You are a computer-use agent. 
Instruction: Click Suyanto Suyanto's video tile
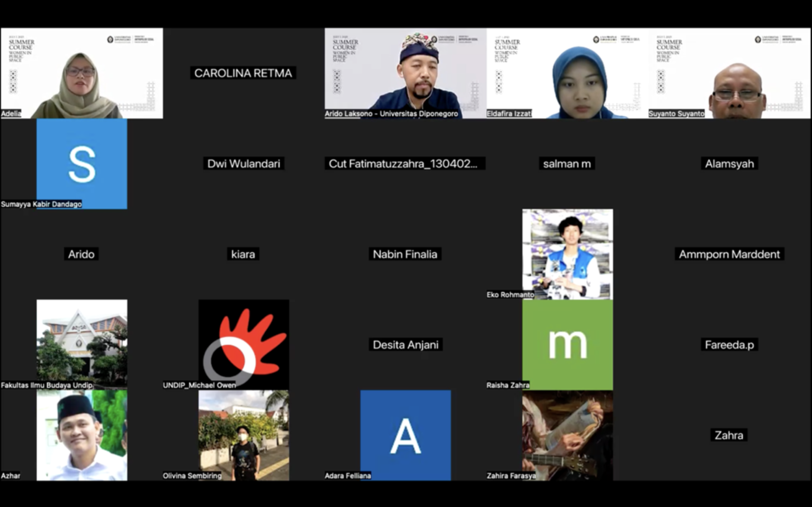(729, 73)
